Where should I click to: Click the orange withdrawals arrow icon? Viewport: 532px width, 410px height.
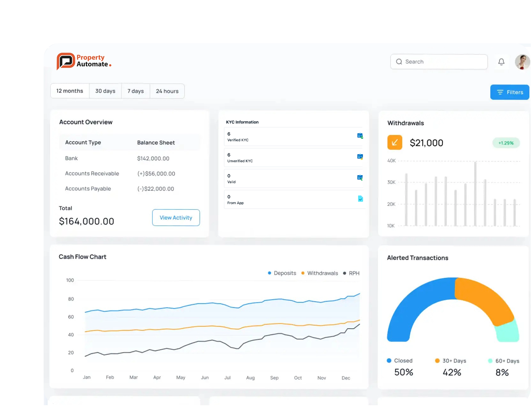(394, 142)
